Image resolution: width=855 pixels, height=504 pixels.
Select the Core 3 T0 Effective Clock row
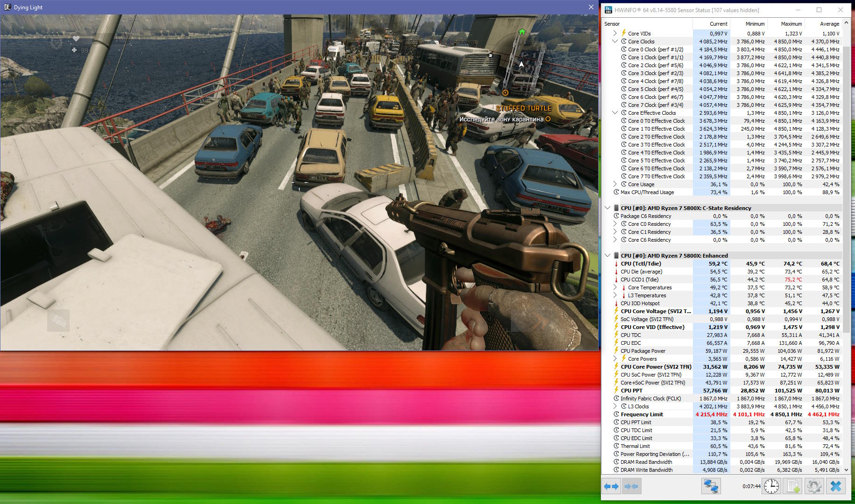722,145
